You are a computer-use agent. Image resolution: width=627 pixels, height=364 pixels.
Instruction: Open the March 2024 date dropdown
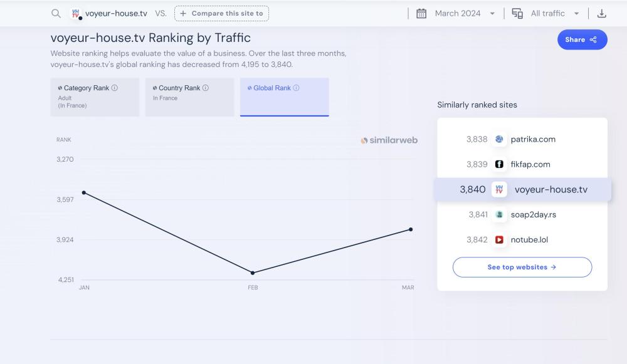click(x=465, y=14)
